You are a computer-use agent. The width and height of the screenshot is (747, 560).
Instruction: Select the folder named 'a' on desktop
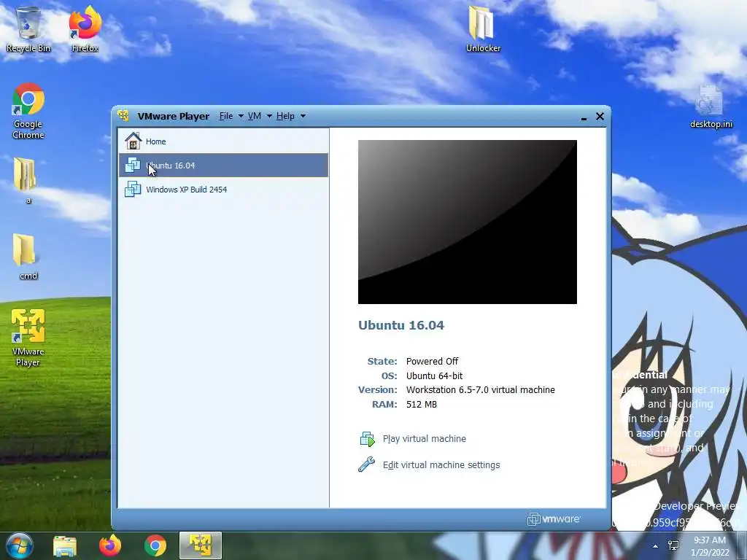[x=27, y=181]
